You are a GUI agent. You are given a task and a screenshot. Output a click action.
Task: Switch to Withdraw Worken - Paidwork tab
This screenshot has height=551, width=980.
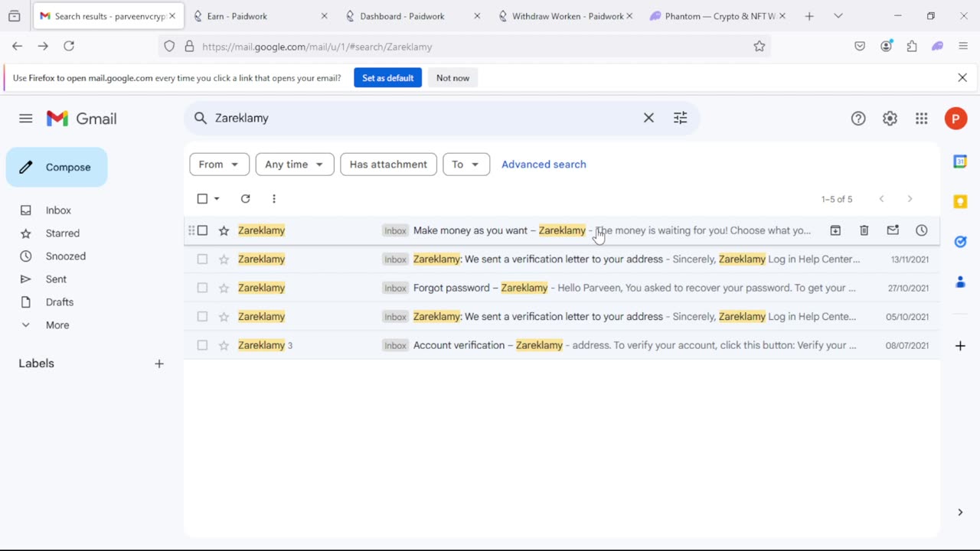(x=565, y=16)
